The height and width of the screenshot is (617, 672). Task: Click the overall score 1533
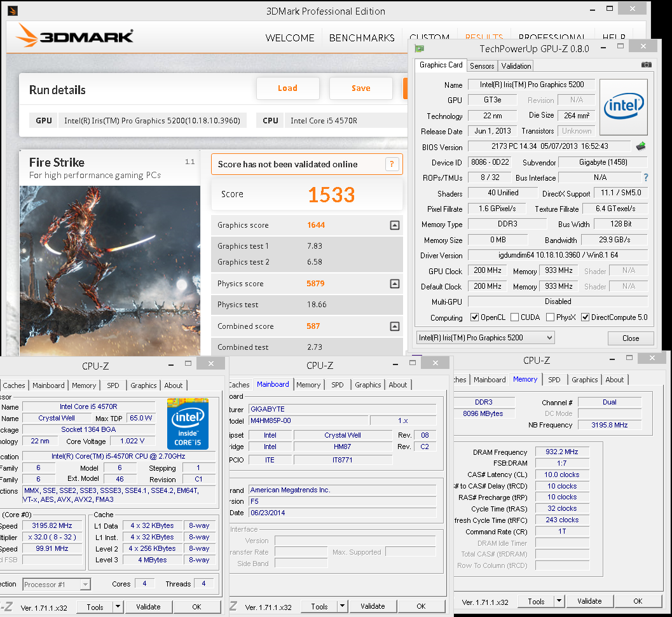331,195
